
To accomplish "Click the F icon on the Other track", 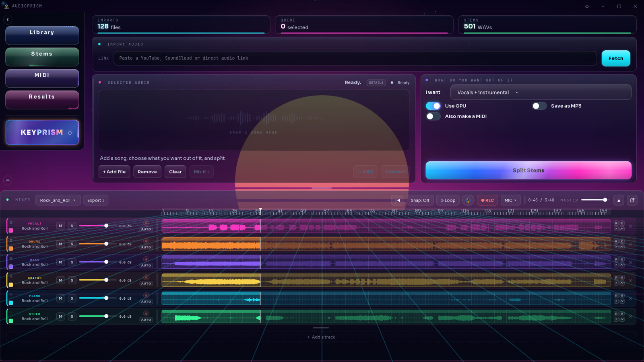I will [x=616, y=319].
